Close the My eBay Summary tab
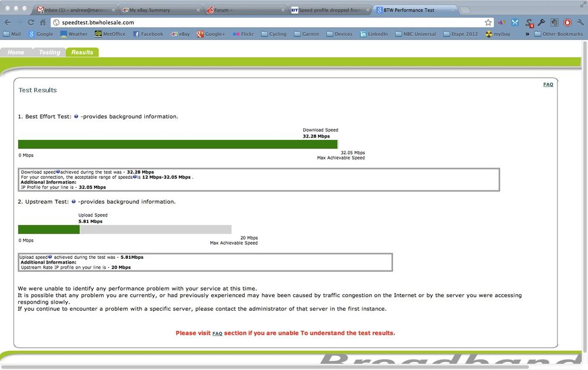588x370 pixels. click(199, 10)
